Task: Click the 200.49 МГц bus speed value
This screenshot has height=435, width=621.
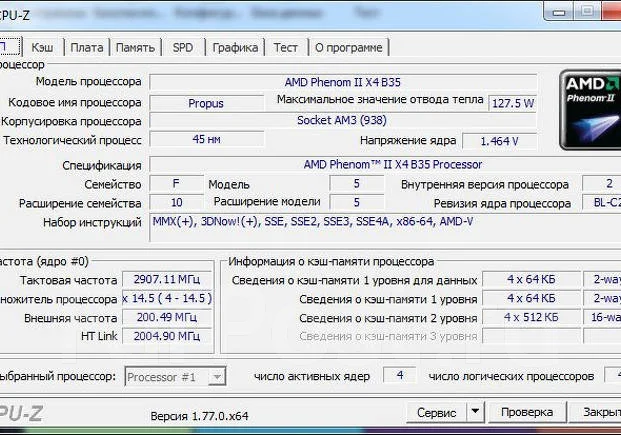Action: [x=167, y=317]
